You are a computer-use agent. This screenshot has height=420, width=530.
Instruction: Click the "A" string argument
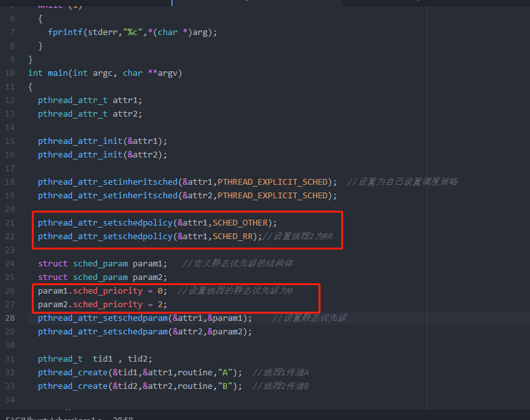pyautogui.click(x=224, y=373)
